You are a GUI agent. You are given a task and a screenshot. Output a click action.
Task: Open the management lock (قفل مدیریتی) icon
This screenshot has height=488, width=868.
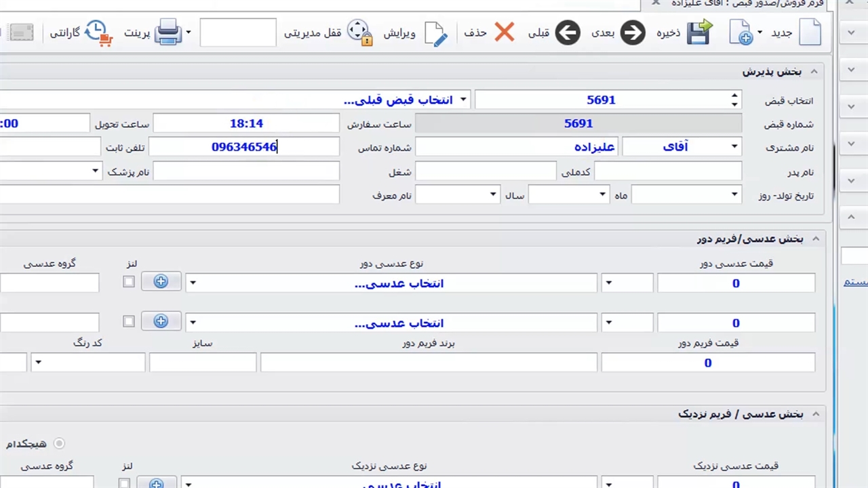pos(359,33)
